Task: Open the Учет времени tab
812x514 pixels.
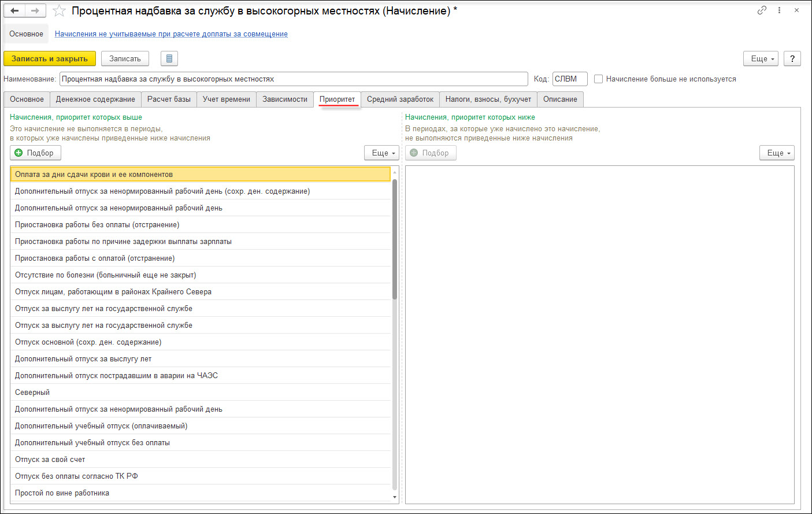Action: point(227,99)
